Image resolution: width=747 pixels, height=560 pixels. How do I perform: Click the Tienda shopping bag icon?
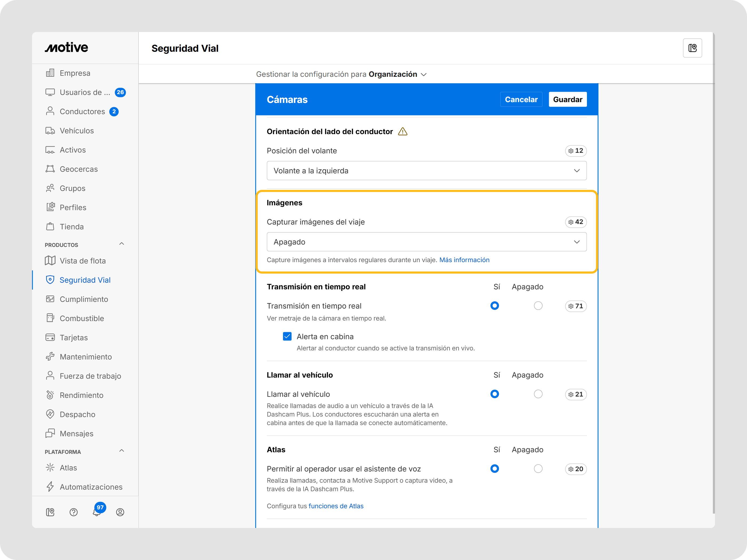click(50, 226)
